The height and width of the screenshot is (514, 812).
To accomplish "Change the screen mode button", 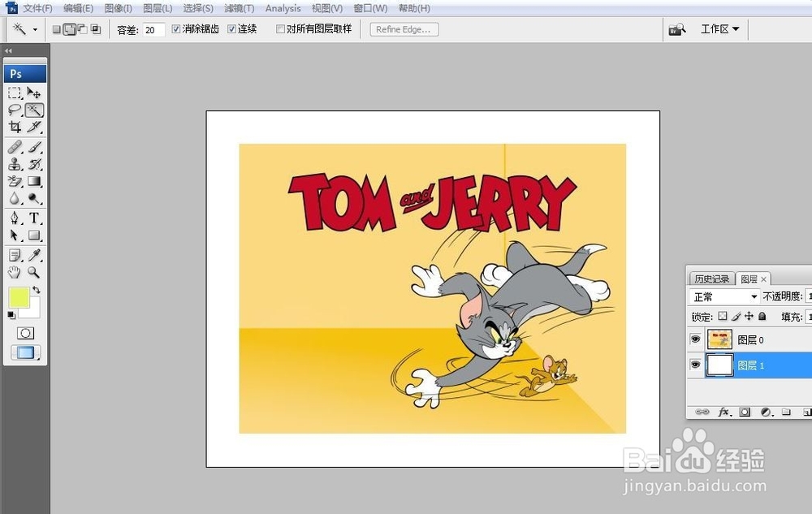I will click(25, 352).
